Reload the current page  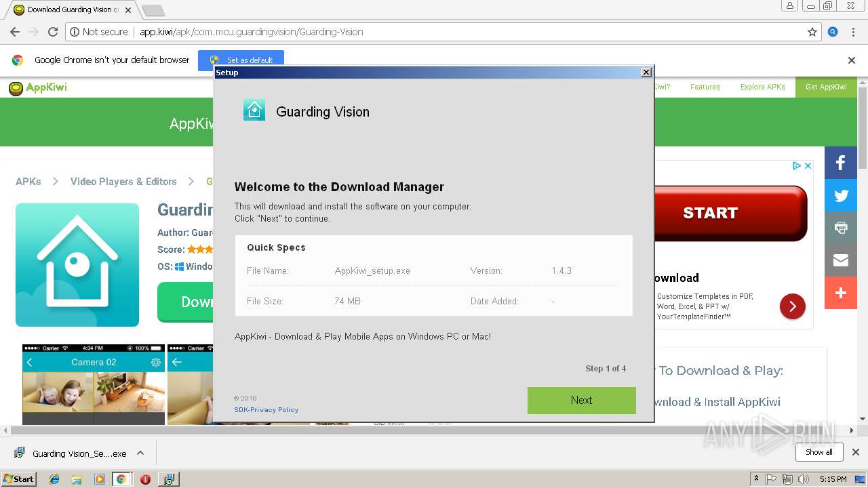[53, 32]
